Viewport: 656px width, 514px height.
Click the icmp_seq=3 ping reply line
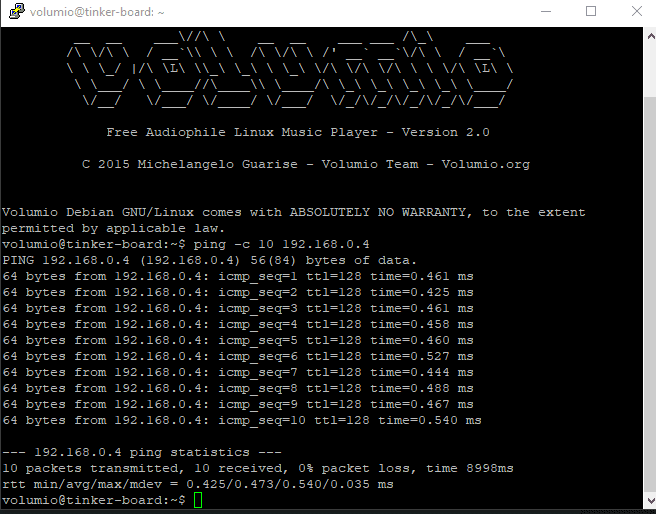click(238, 308)
